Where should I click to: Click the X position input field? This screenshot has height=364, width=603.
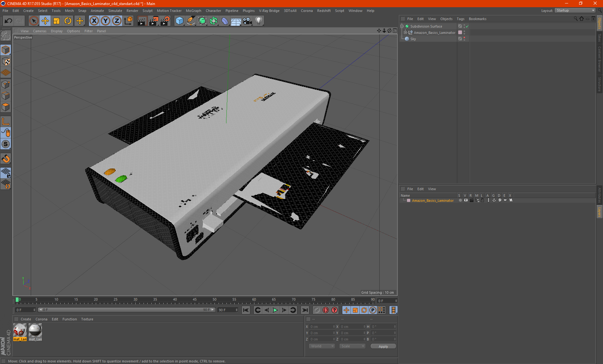[322, 327]
